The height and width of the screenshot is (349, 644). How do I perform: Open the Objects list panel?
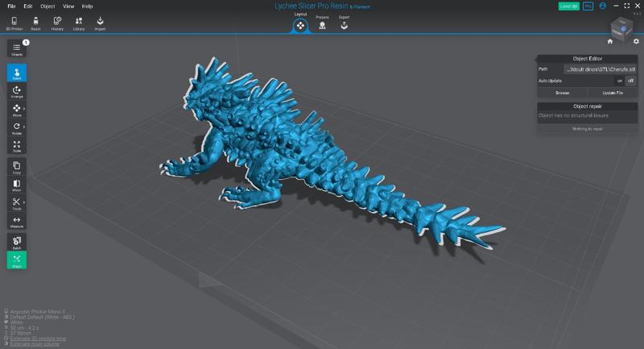pyautogui.click(x=17, y=48)
